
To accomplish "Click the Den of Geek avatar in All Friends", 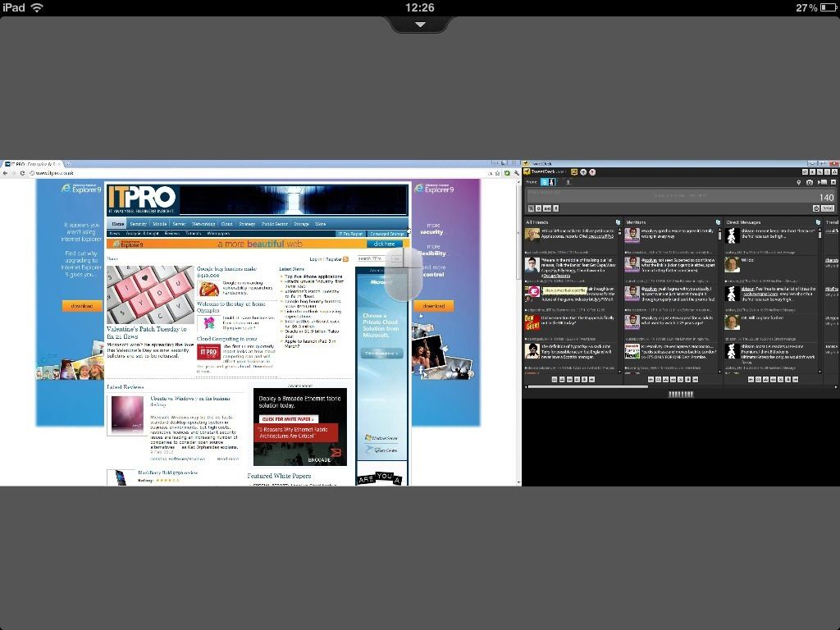I will click(x=532, y=322).
